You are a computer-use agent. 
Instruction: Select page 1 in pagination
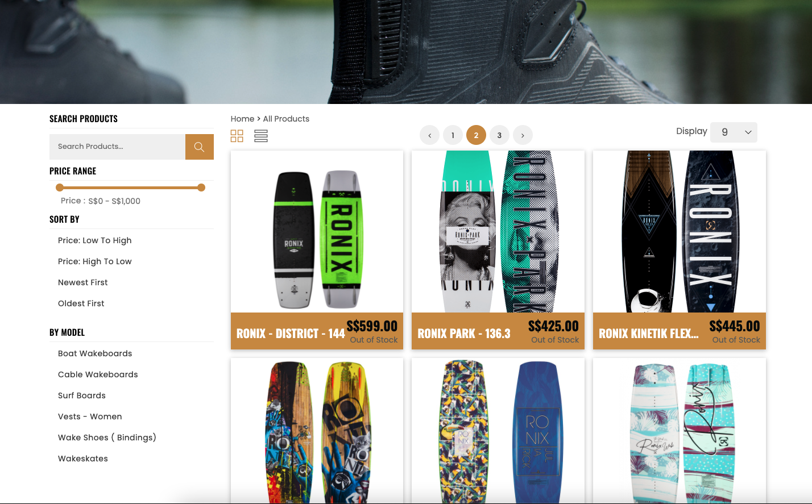tap(453, 135)
